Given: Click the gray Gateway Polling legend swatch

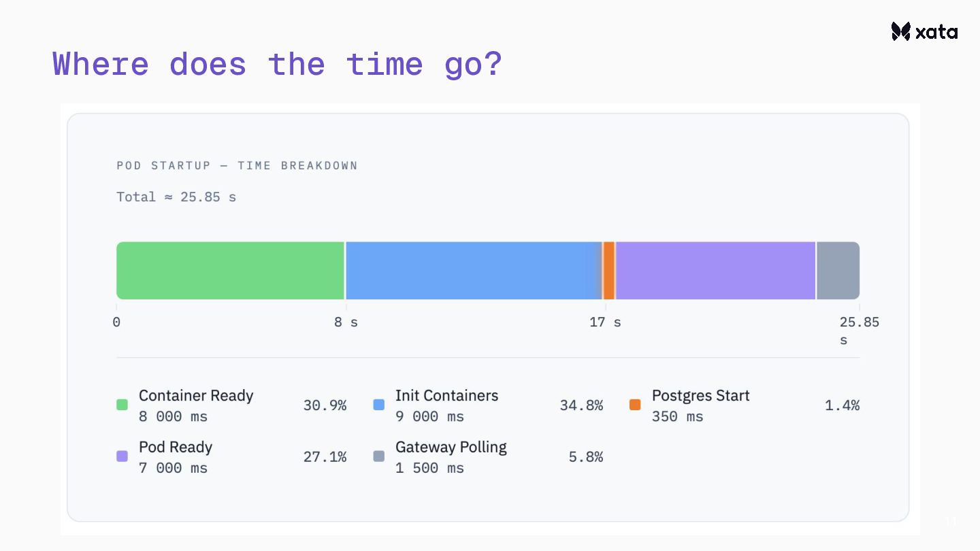Looking at the screenshot, I should 379,456.
